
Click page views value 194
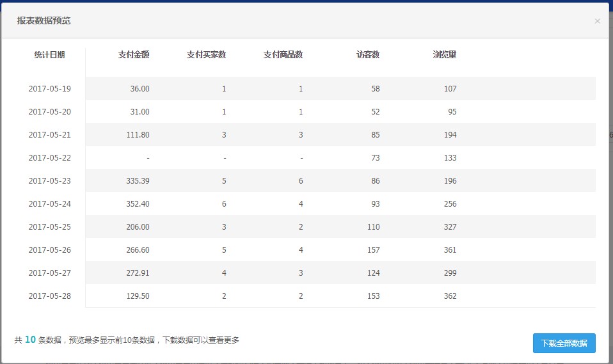[450, 135]
